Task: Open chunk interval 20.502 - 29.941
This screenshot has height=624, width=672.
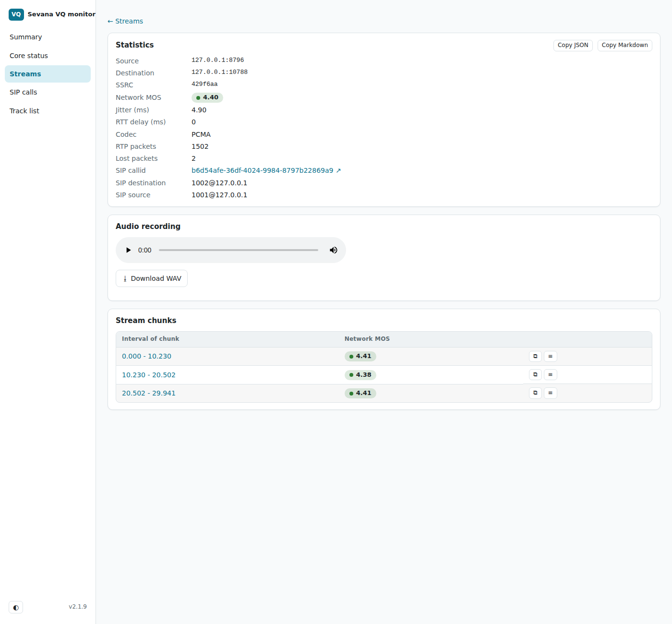Action: pos(149,393)
